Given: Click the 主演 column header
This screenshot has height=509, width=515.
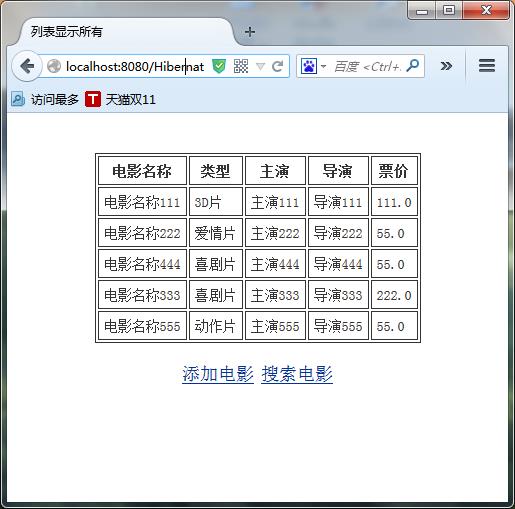Looking at the screenshot, I should [275, 171].
